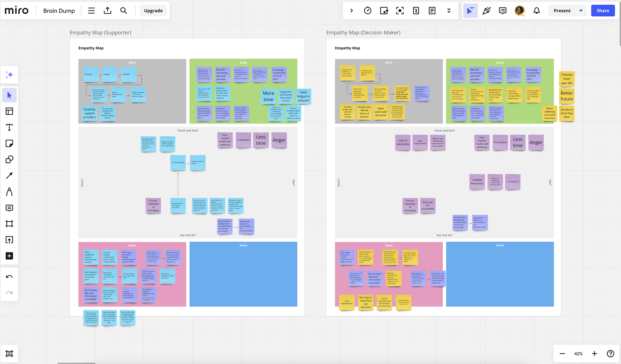Select the Carer fatigue is reduced note
The width and height of the screenshot is (621, 364).
click(x=303, y=96)
